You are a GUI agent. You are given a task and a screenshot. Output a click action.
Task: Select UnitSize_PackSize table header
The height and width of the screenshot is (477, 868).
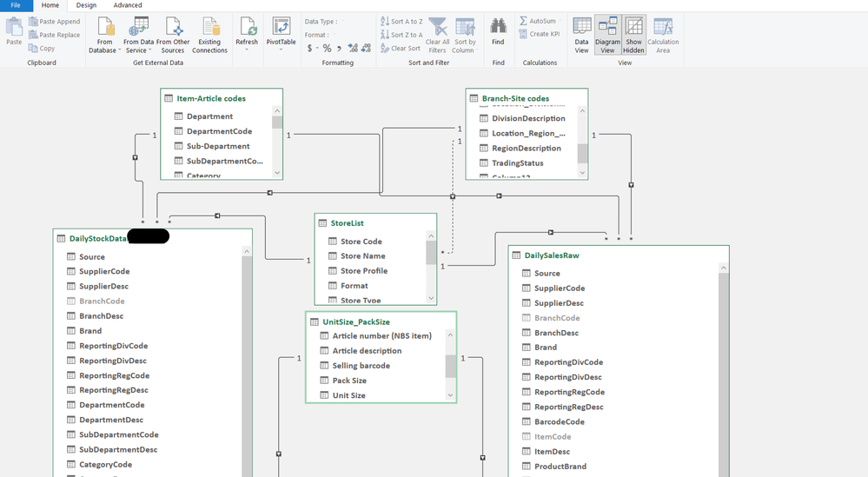pos(381,321)
